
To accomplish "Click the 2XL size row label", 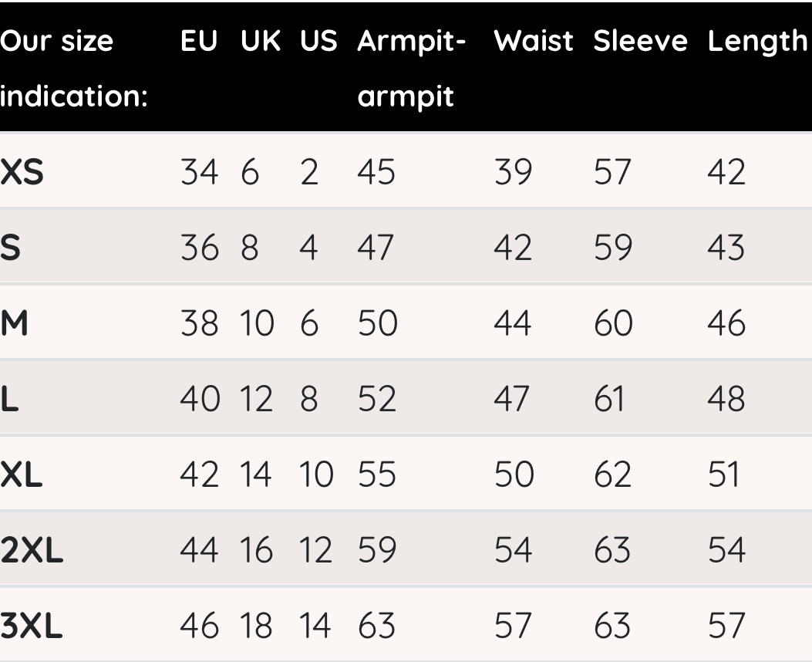I will 32,550.
